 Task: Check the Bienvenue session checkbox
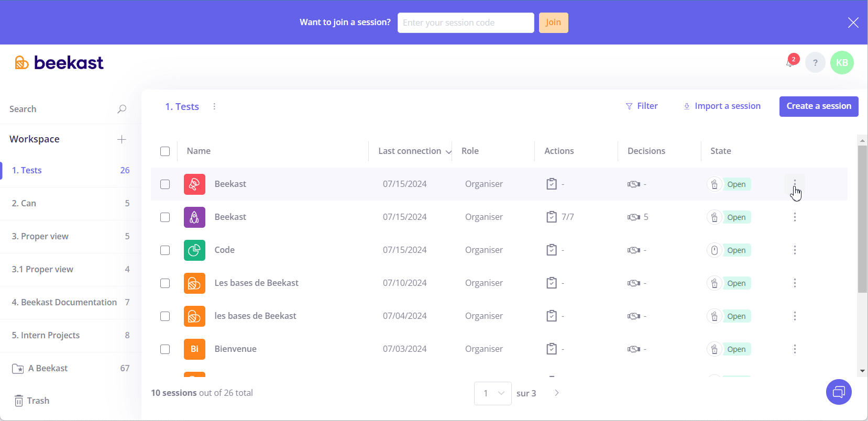[165, 349]
